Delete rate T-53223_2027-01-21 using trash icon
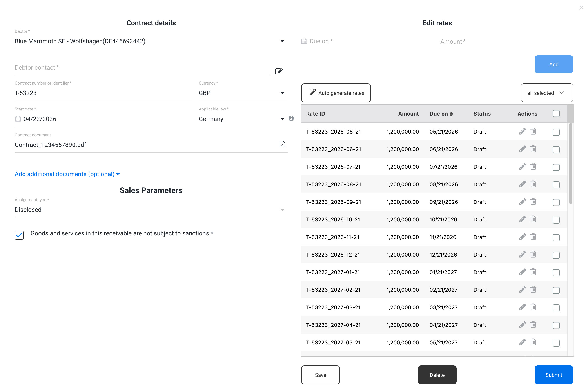The width and height of the screenshot is (588, 387). tap(533, 272)
